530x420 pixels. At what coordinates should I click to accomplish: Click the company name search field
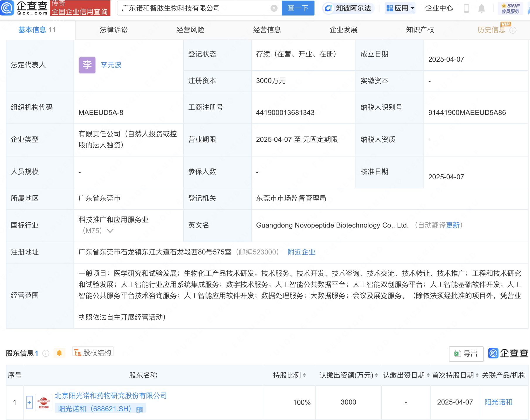193,8
